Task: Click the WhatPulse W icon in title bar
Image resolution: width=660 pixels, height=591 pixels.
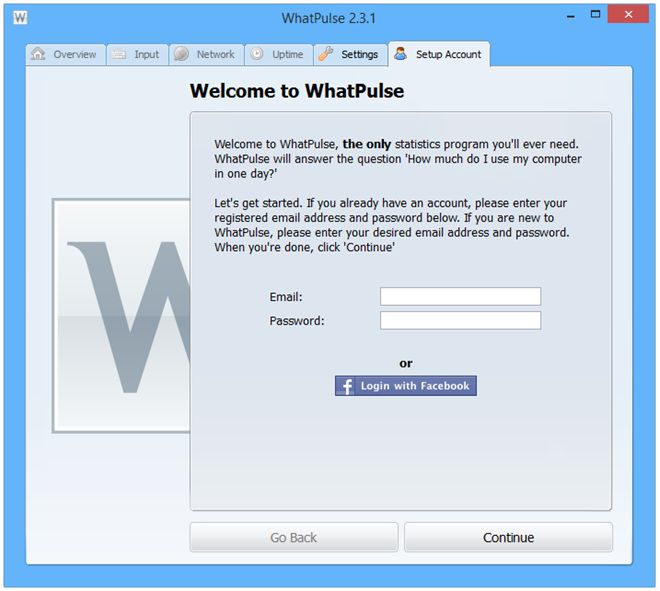Action: [x=20, y=18]
